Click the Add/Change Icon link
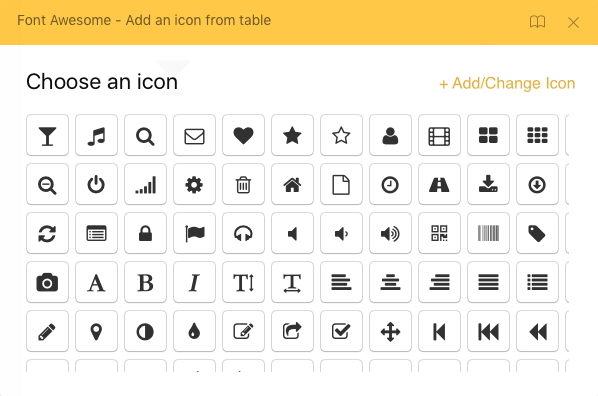The width and height of the screenshot is (598, 396). pos(507,83)
